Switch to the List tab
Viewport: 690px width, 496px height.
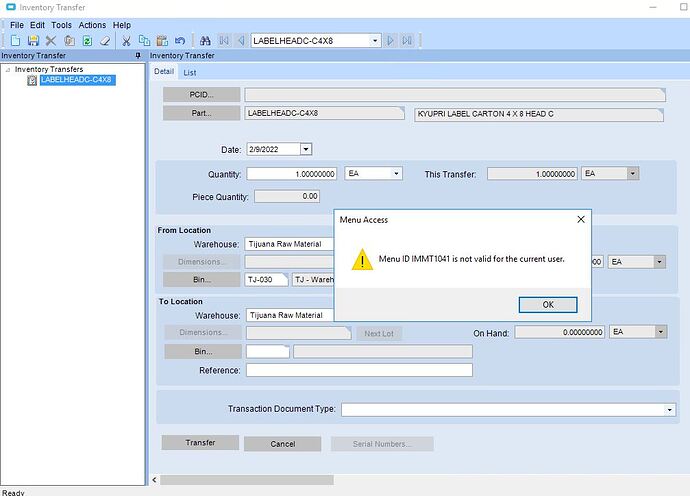tap(190, 73)
